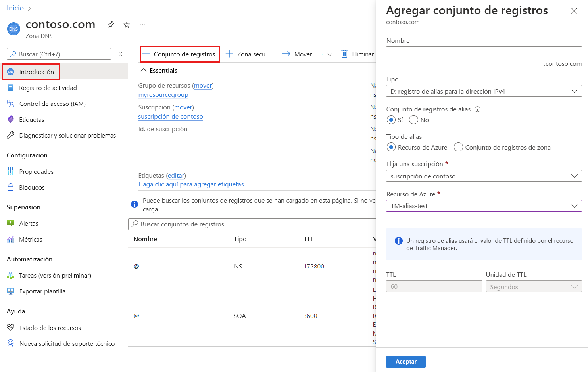
Task: Click the info icon beside alias record set
Action: (x=478, y=109)
